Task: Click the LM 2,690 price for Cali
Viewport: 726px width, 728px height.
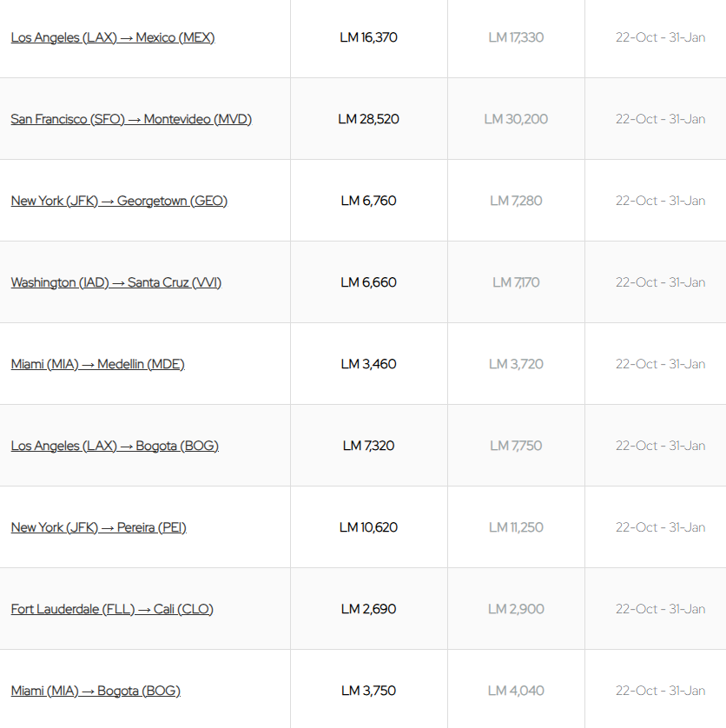Action: tap(368, 609)
